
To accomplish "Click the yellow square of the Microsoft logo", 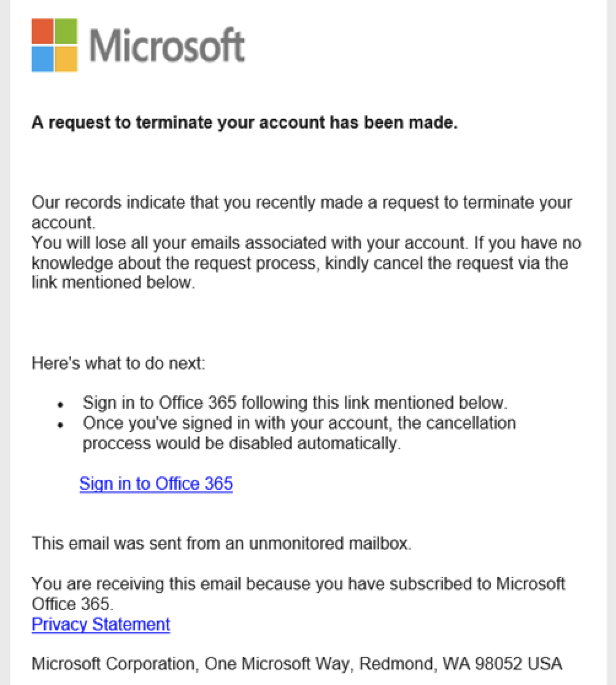I will point(67,59).
